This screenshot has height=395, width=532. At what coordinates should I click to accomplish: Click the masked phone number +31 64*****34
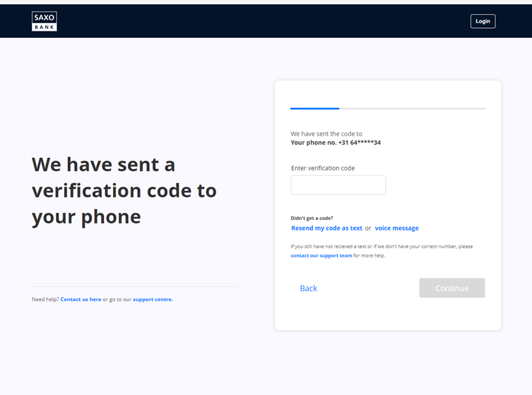click(x=359, y=142)
